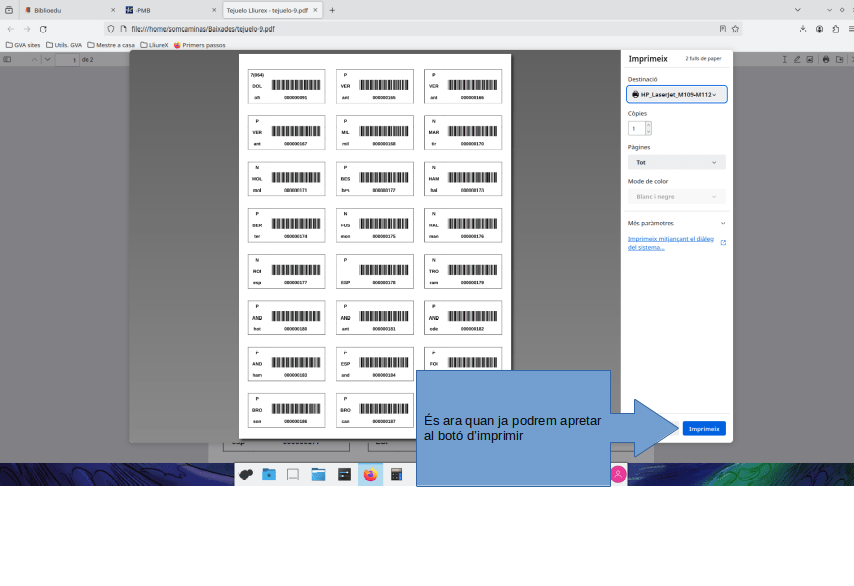Open the Mode de color dropdown
The width and height of the screenshot is (854, 586).
point(676,197)
